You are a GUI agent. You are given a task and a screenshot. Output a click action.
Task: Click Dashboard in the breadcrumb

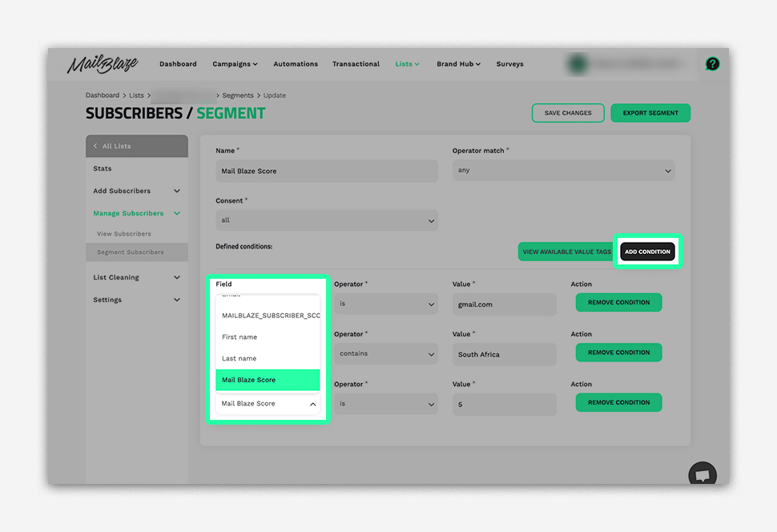102,95
